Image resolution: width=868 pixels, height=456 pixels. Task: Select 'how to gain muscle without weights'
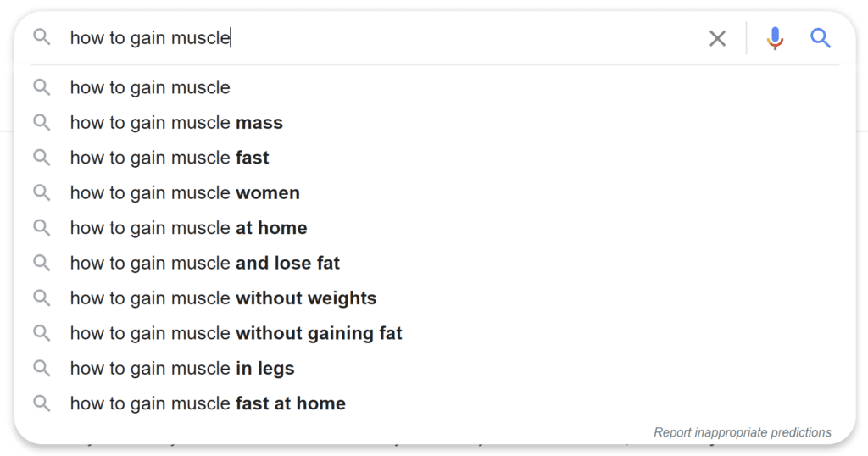(x=435, y=298)
